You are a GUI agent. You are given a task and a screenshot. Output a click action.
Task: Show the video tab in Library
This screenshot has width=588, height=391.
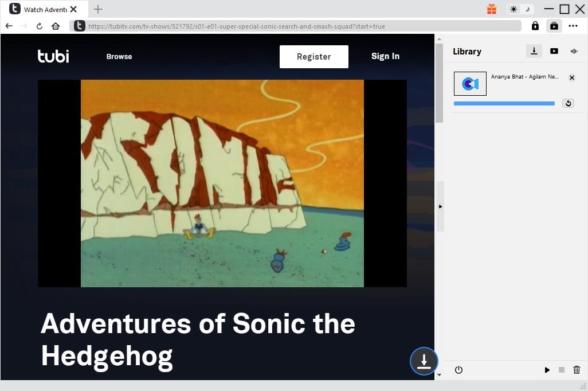554,51
